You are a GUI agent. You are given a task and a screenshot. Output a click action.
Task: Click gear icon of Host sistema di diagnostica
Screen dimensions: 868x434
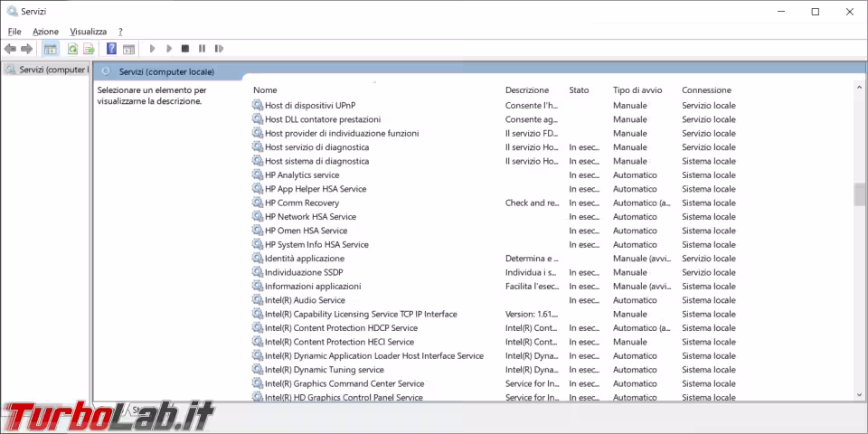point(258,161)
